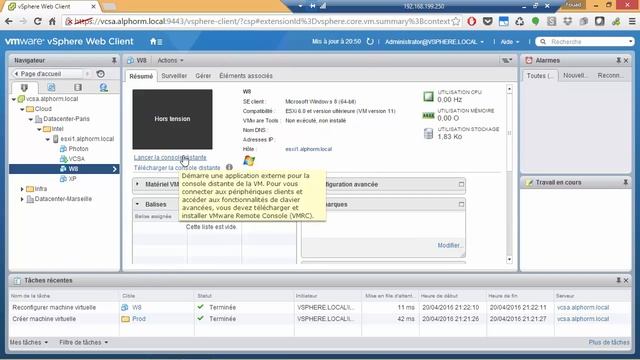This screenshot has width=640, height=360.
Task: Close the Tâches récentes panel
Action: click(x=626, y=280)
